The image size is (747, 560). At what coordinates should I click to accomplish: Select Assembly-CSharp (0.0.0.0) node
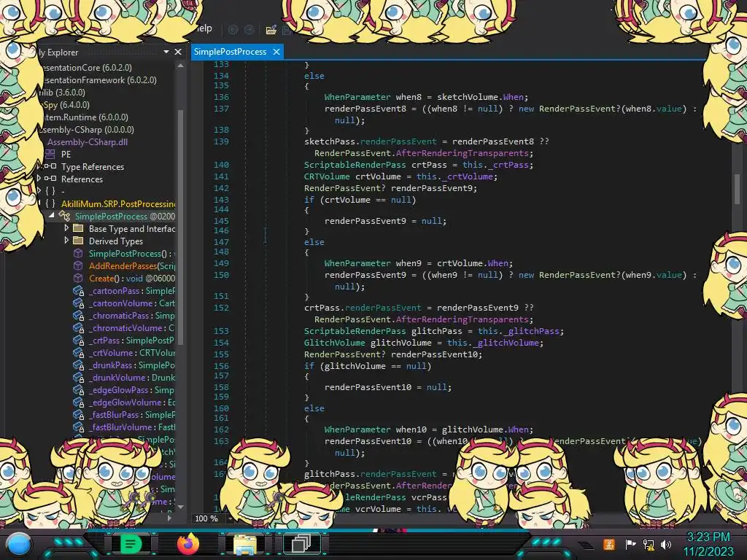pyautogui.click(x=88, y=130)
